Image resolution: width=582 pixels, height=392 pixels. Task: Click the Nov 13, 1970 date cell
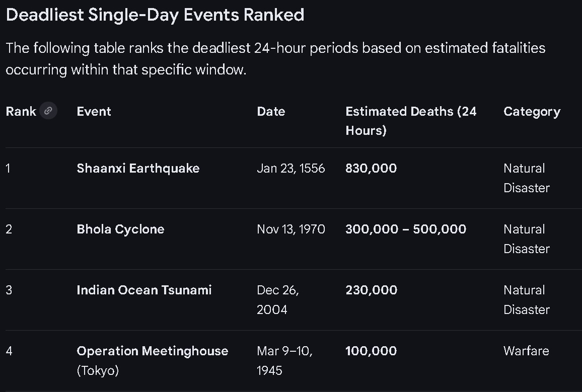(291, 229)
